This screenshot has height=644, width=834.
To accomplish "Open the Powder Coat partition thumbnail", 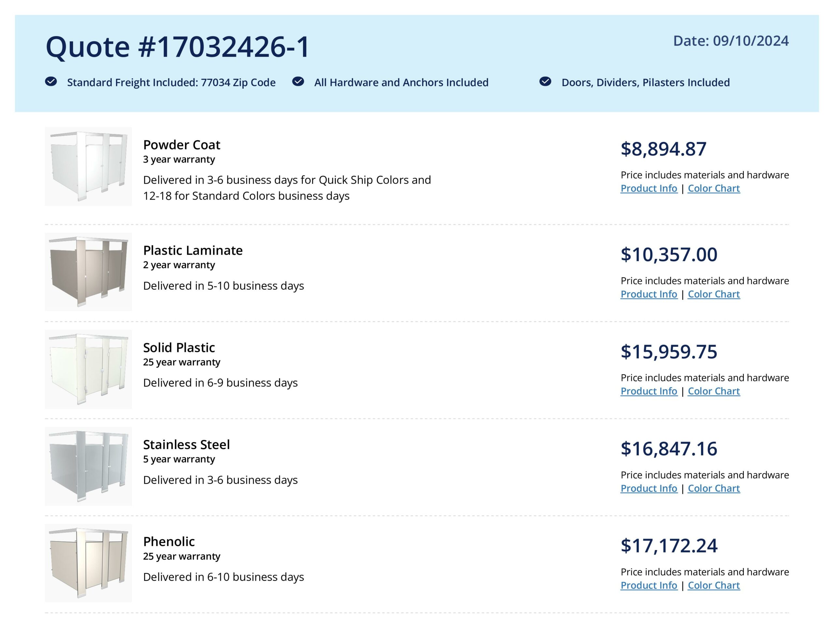I will [88, 166].
